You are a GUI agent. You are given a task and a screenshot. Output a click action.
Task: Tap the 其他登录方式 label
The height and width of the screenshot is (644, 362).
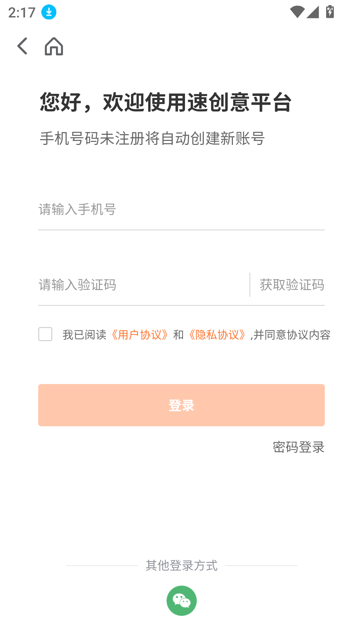[181, 566]
